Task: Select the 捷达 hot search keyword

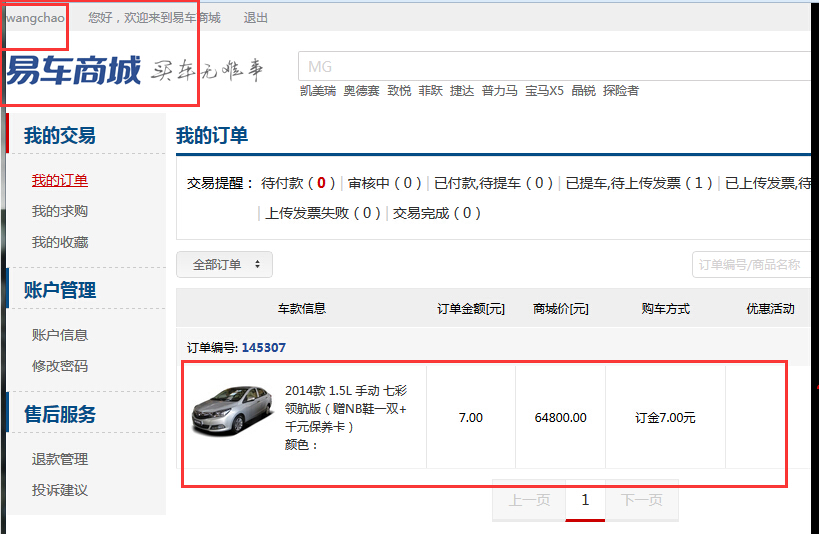Action: pos(462,91)
